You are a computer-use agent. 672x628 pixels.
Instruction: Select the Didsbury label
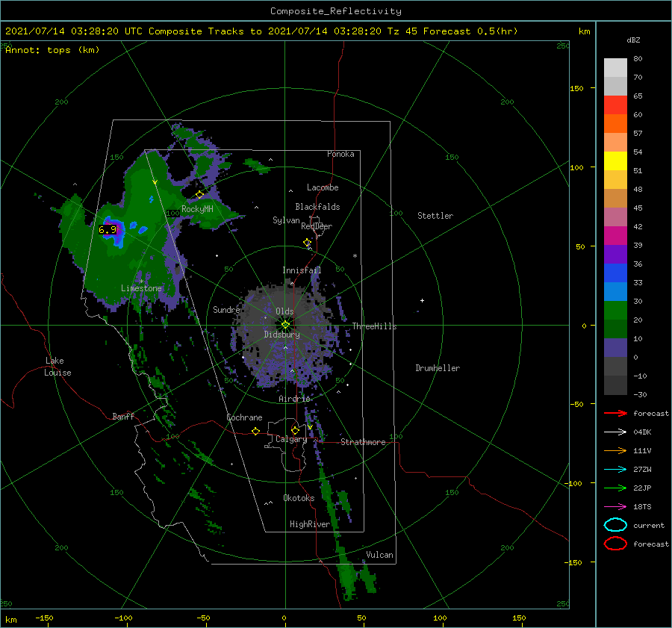(282, 335)
